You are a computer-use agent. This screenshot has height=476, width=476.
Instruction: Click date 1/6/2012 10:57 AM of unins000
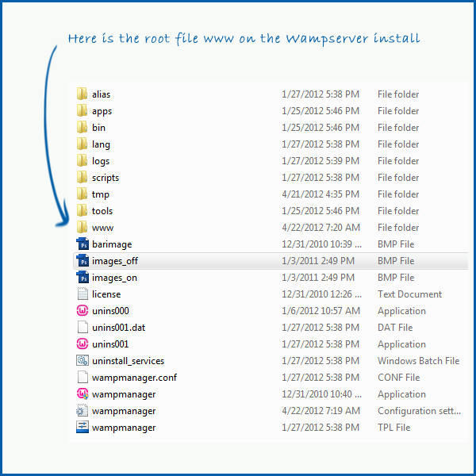321,310
